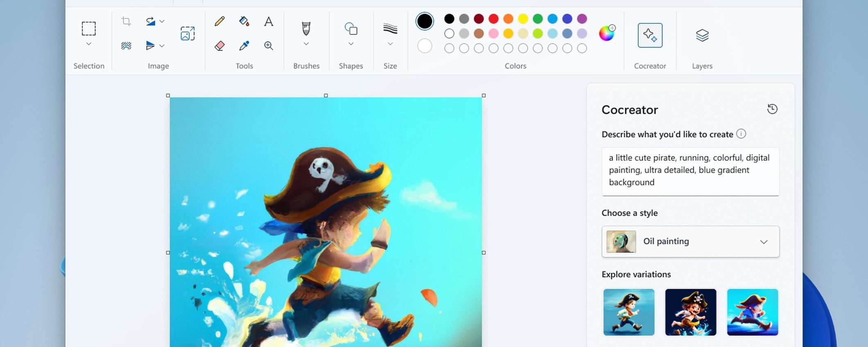The image size is (868, 347).
Task: Click the "Tools" group label
Action: [244, 66]
